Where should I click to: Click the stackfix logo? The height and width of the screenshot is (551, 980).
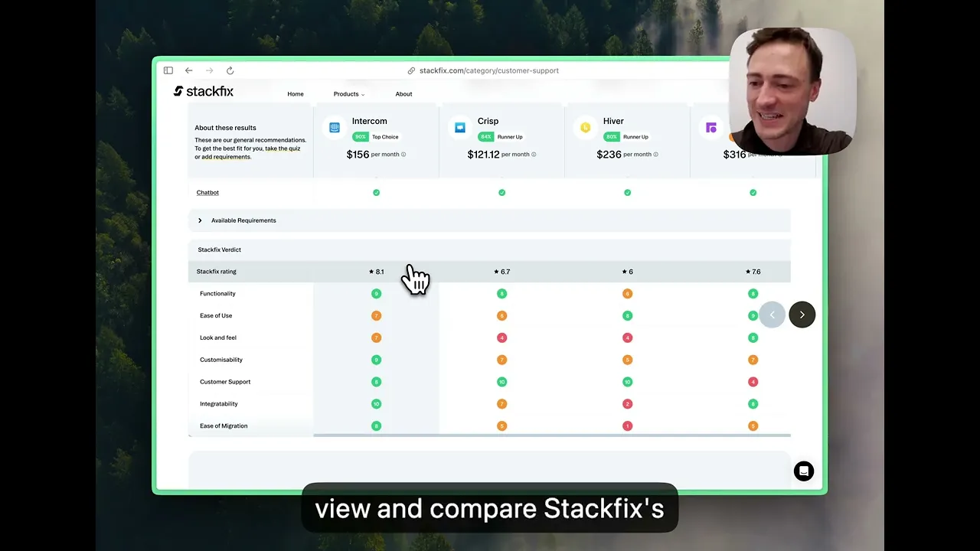[x=204, y=91]
